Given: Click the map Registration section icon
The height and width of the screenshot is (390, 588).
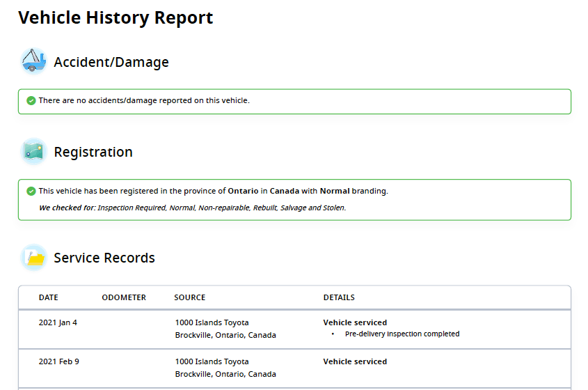Looking at the screenshot, I should [33, 151].
